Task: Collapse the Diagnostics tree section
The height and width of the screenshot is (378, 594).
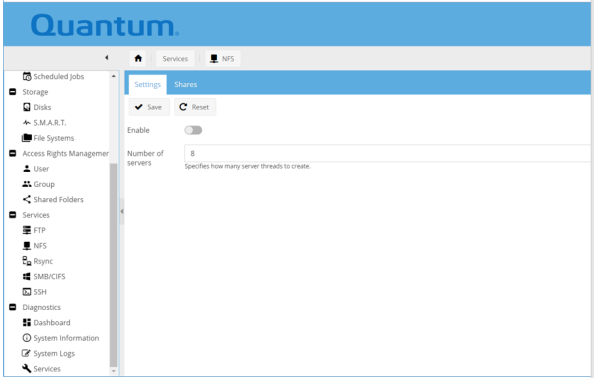Action: [x=13, y=307]
